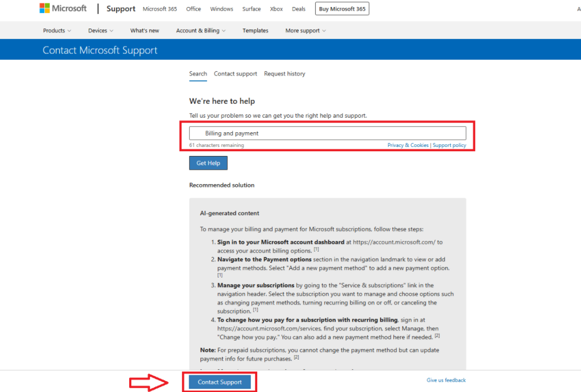581x392 pixels.
Task: Open the Privacy & Cookies link
Action: pos(408,145)
